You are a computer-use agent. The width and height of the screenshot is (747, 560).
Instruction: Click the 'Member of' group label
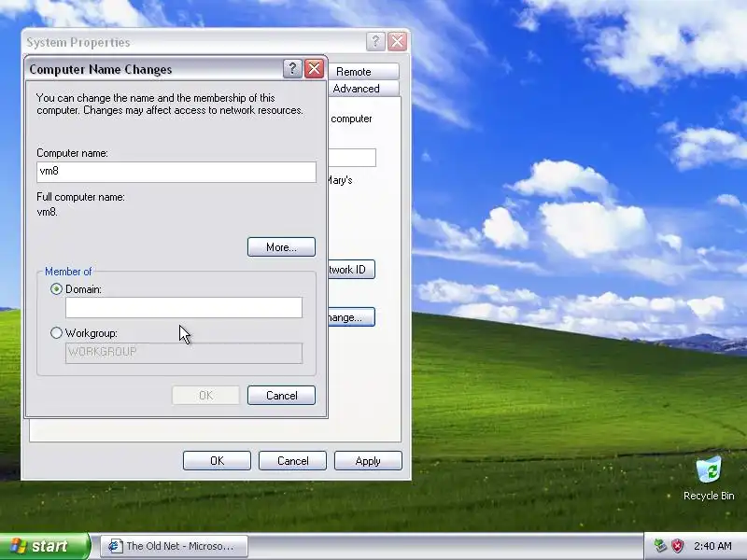68,272
